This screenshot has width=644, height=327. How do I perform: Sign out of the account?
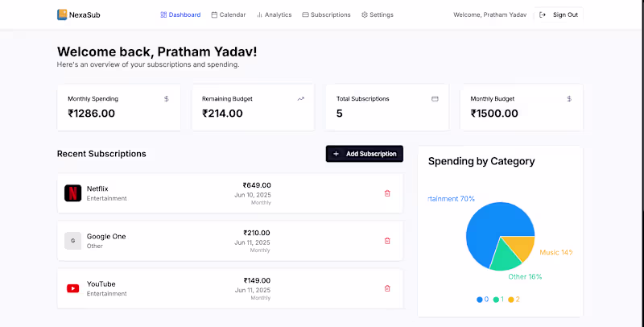559,14
